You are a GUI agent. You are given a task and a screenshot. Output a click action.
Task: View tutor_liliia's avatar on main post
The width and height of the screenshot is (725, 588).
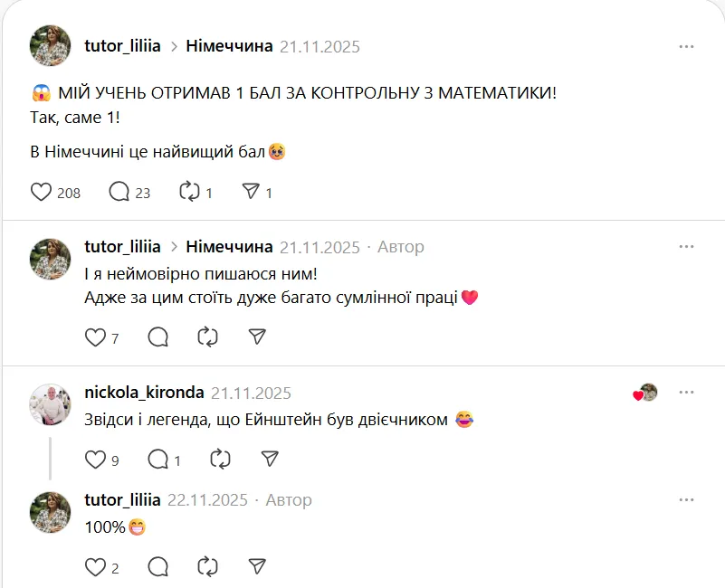coord(51,46)
